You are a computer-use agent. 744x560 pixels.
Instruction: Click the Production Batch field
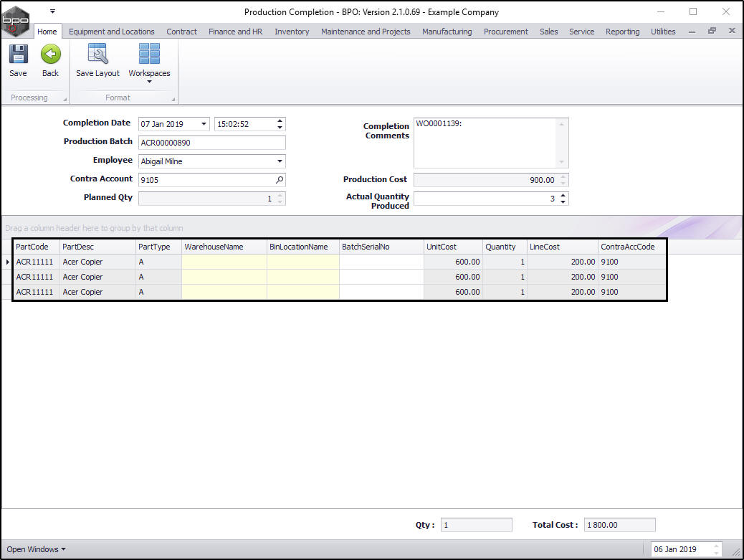pyautogui.click(x=211, y=143)
